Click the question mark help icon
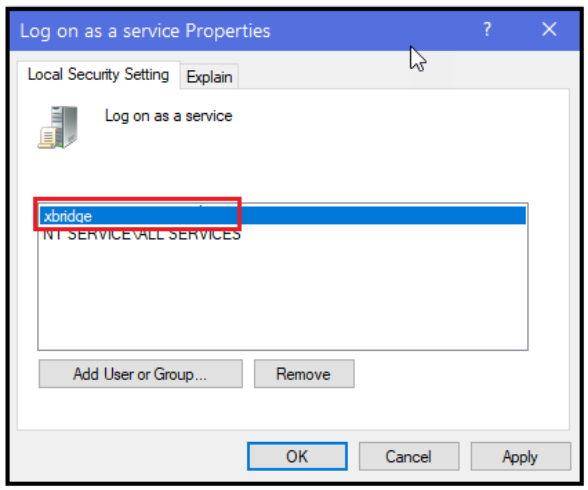 coord(487,29)
